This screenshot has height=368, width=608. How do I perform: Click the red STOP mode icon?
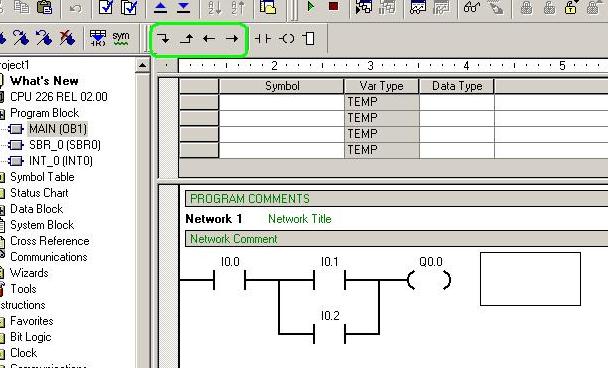pos(333,7)
